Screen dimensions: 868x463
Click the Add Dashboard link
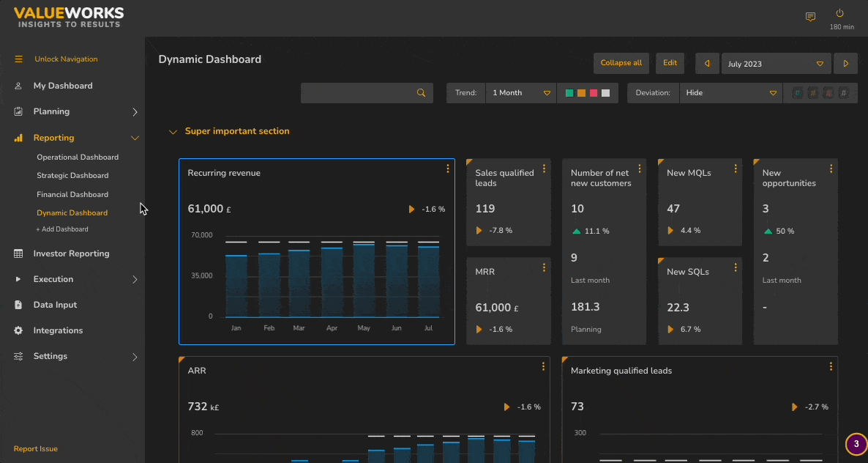click(x=62, y=229)
